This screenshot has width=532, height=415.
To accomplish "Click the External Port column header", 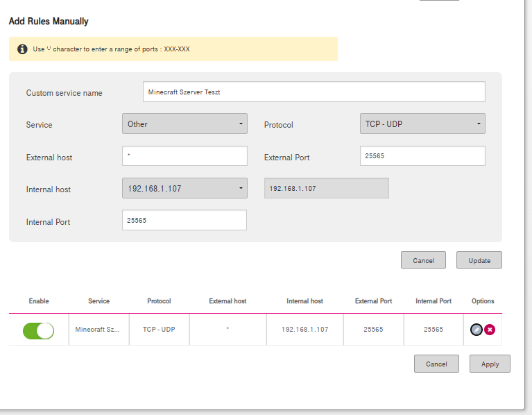I will coord(373,301).
